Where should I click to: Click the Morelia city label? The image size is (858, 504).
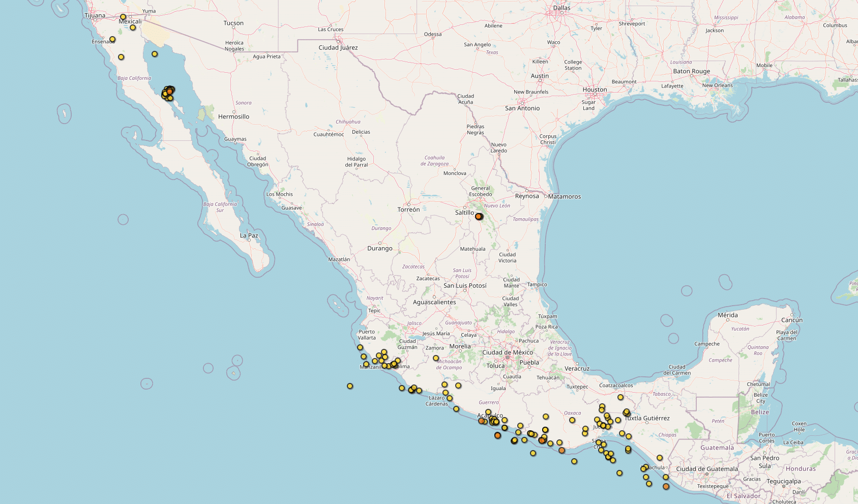point(460,346)
